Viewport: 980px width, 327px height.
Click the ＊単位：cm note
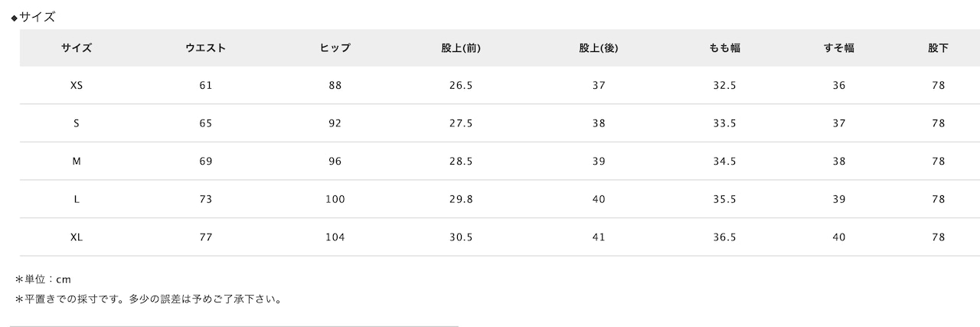click(43, 280)
